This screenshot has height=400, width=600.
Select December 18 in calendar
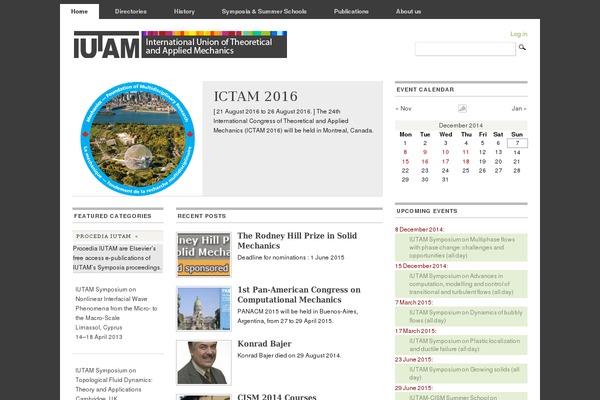(466, 162)
